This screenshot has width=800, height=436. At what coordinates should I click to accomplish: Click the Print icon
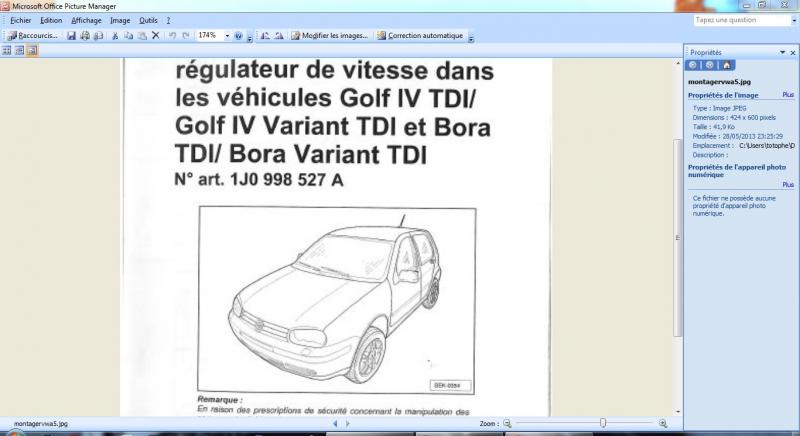pyautogui.click(x=85, y=36)
